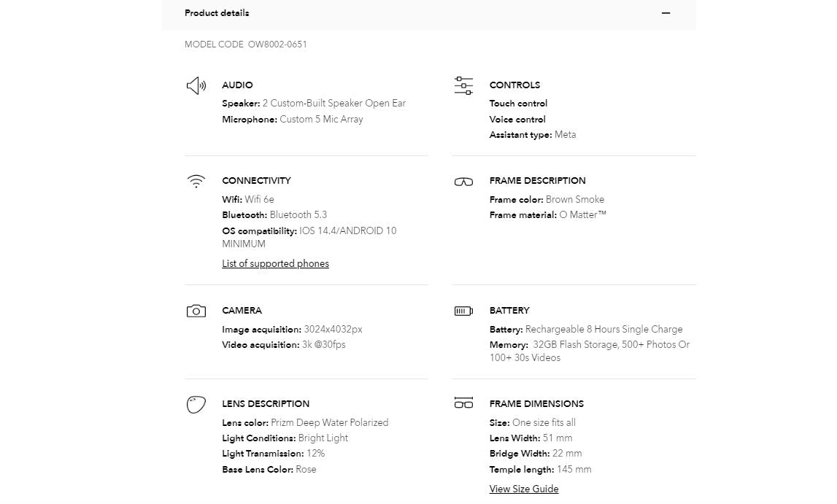This screenshot has width=837, height=504.
Task: Click the battery icon beside Battery section
Action: pos(463,311)
